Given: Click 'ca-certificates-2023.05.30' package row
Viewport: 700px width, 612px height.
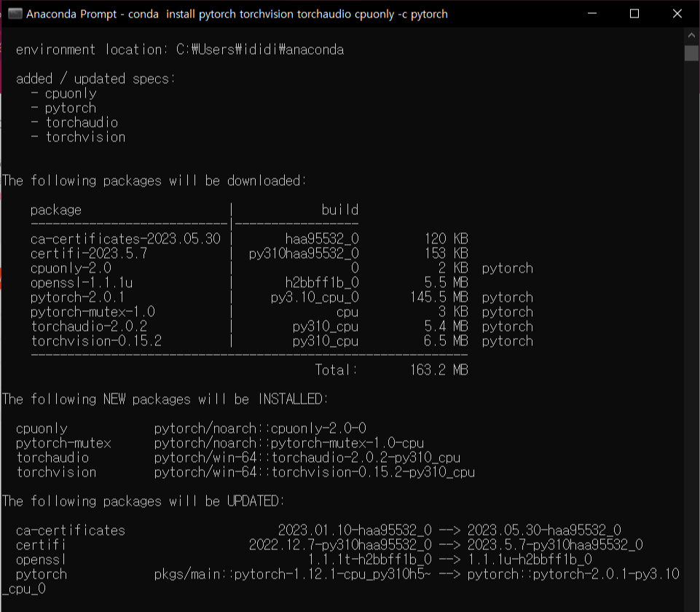Looking at the screenshot, I should click(x=249, y=239).
